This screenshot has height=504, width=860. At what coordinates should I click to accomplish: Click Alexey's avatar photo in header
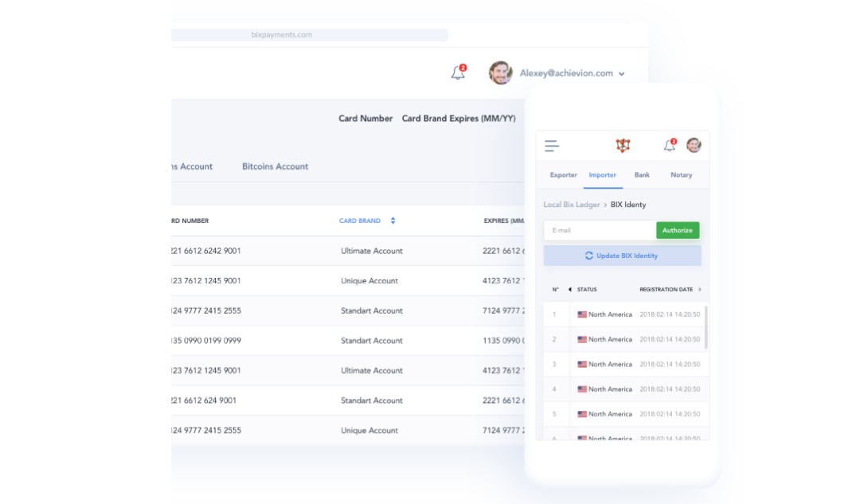click(x=500, y=72)
